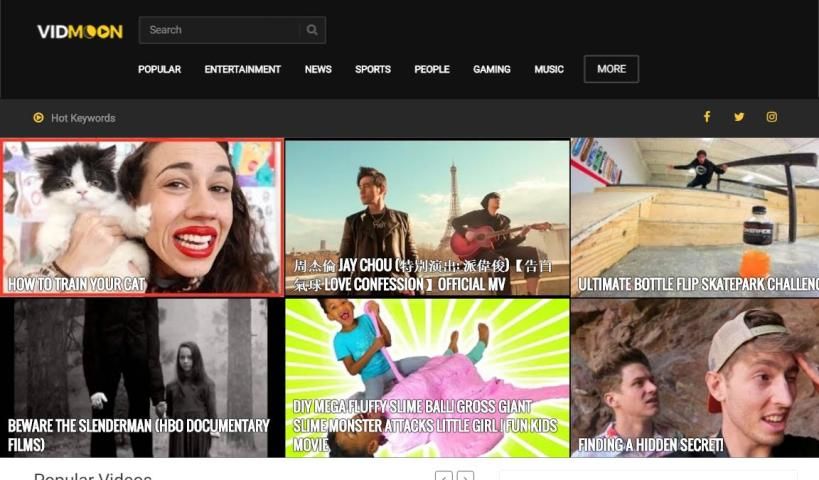Go to the Entertainment category
Image resolution: width=819 pixels, height=480 pixels.
point(242,70)
